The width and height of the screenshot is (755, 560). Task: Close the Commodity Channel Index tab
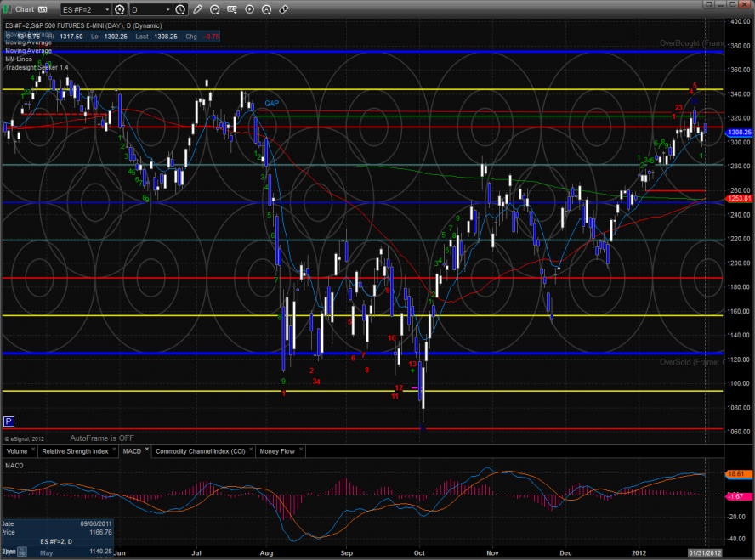pyautogui.click(x=251, y=450)
